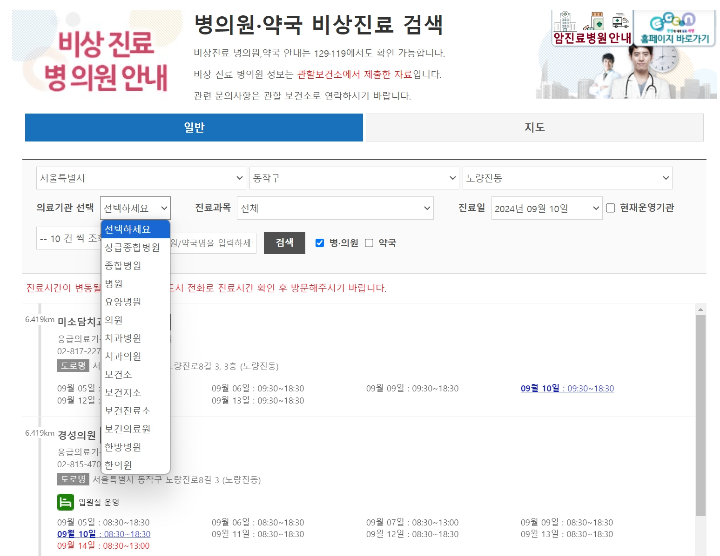Click 09월 06일 : 08:30~18:30 text
Screen dimensions: 720x556
click(x=258, y=522)
